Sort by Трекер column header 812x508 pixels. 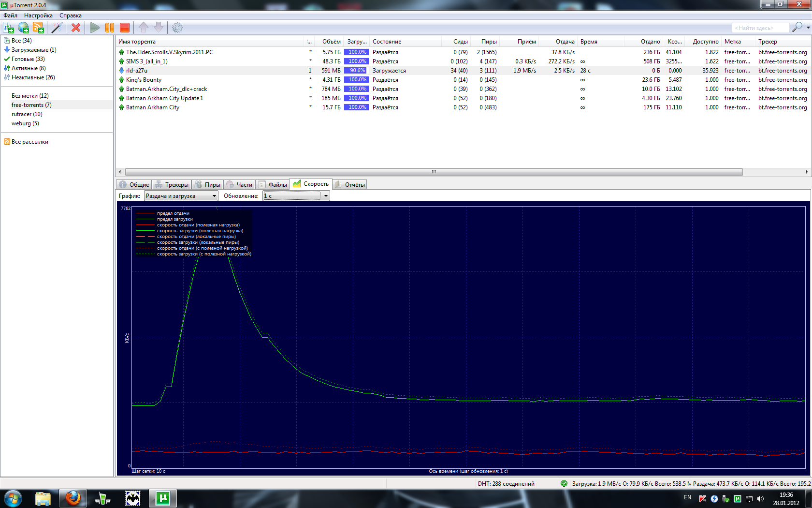tap(768, 42)
